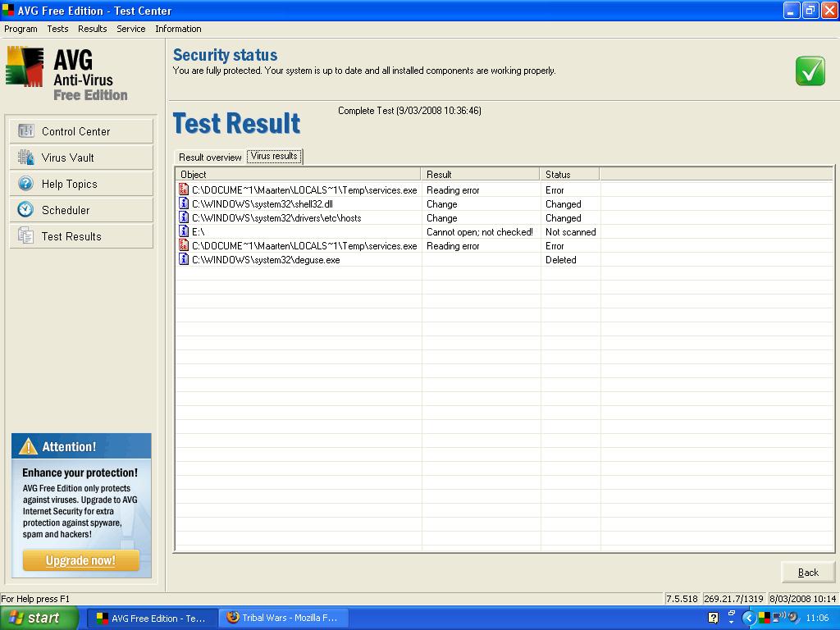
Task: Click the rightmost round tray icon
Action: [x=793, y=617]
